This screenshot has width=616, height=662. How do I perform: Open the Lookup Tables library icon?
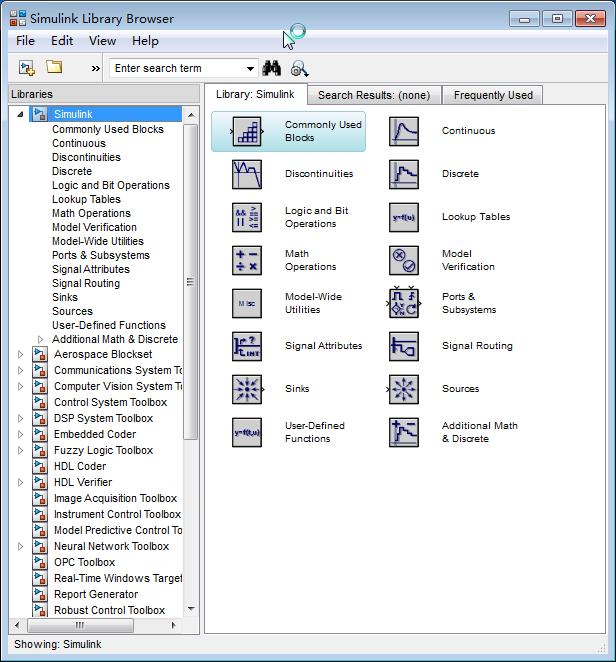404,217
